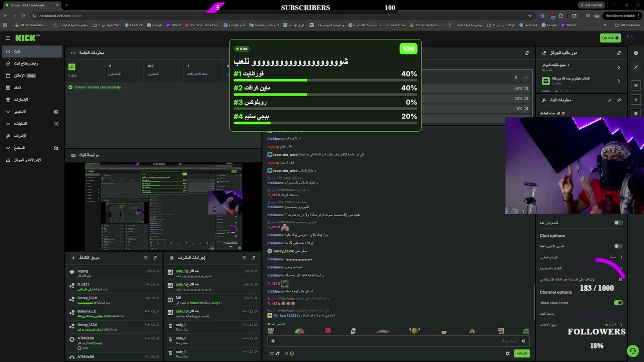Click the capture frame icon in right rail
The width and height of the screenshot is (644, 362).
point(636,85)
